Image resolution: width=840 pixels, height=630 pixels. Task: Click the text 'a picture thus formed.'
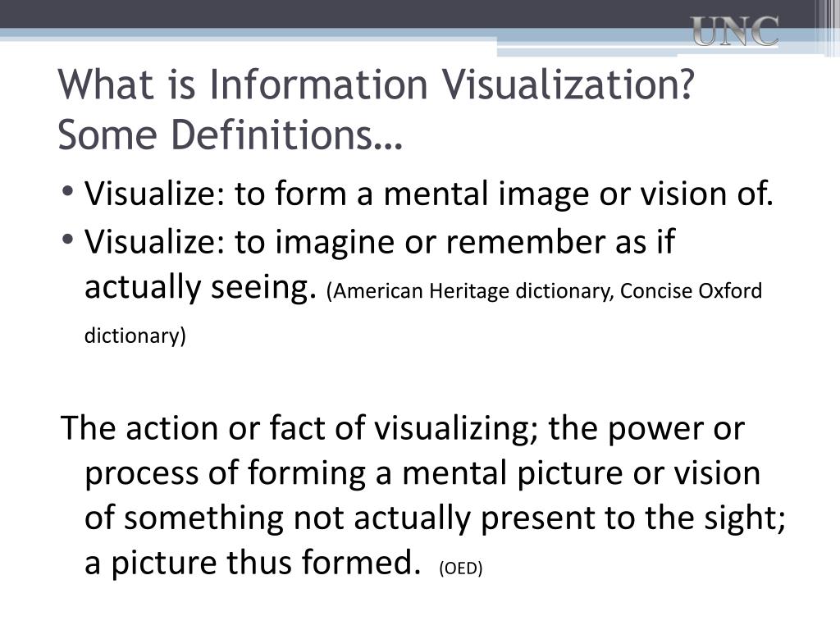pos(253,563)
